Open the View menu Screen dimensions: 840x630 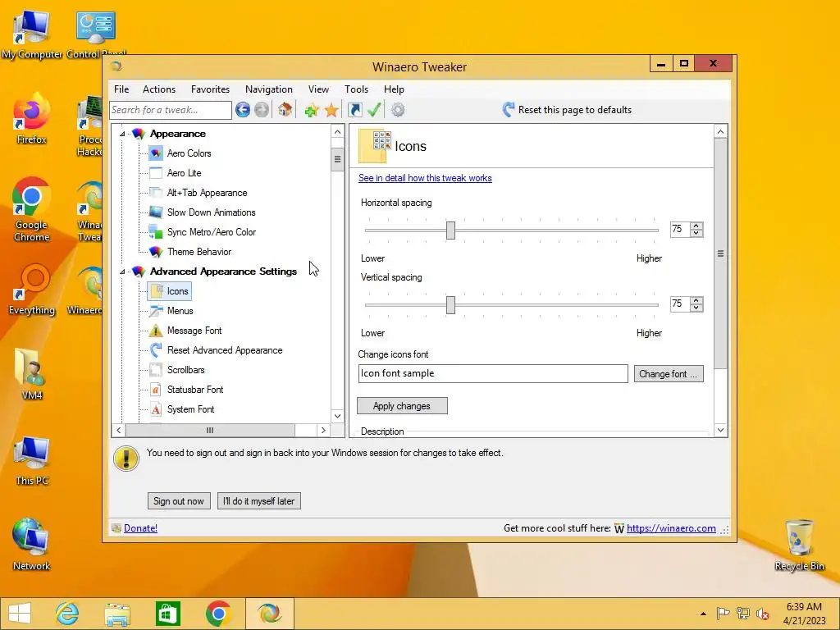318,89
